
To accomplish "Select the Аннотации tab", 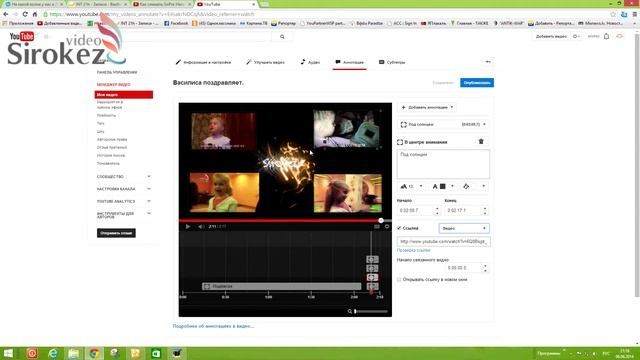I will (349, 62).
